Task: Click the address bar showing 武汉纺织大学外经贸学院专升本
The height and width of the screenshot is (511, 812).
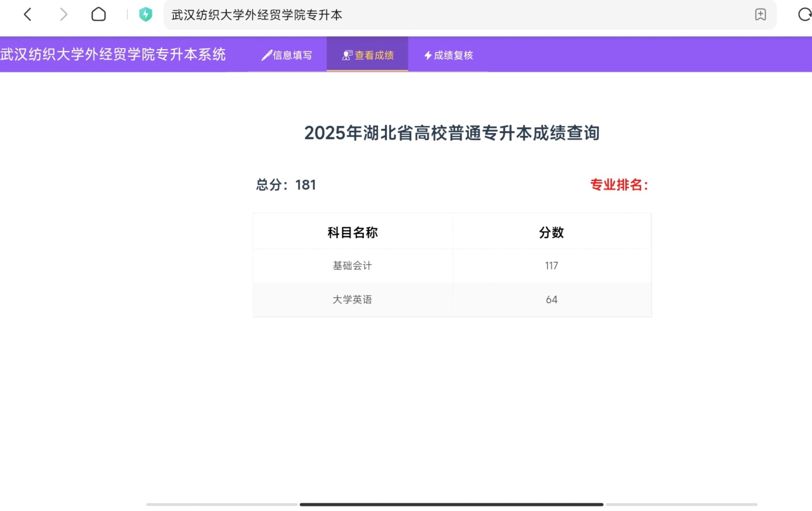Action: [470, 15]
